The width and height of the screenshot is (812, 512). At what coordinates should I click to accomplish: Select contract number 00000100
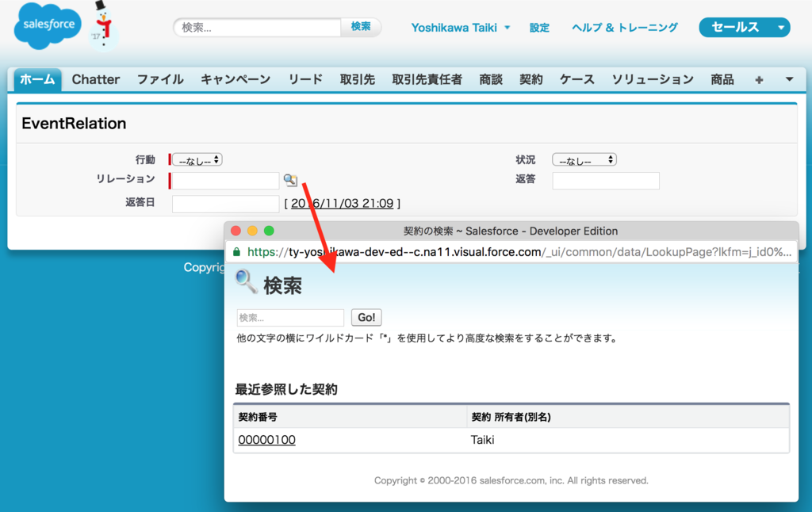[266, 440]
